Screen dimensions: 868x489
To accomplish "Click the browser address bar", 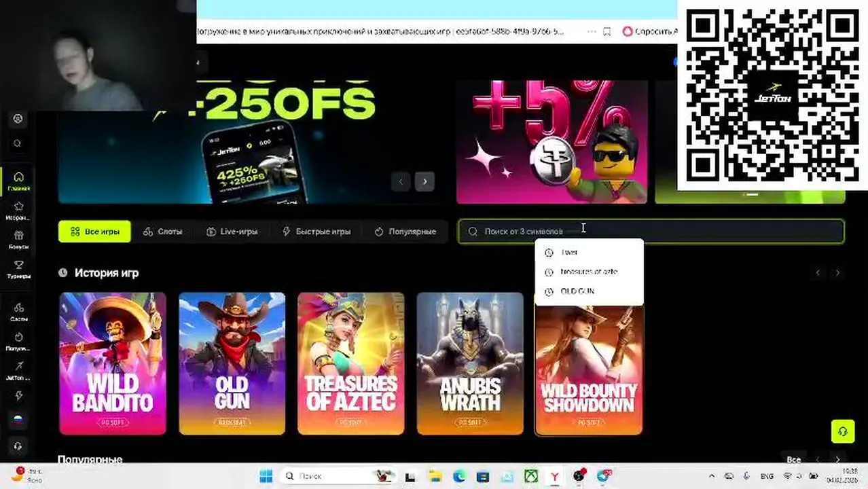I will [380, 31].
